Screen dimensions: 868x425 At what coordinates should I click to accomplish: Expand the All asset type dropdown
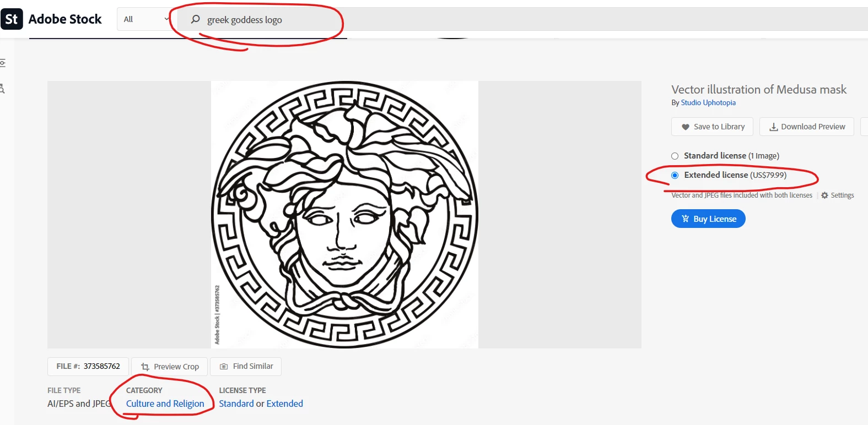145,19
